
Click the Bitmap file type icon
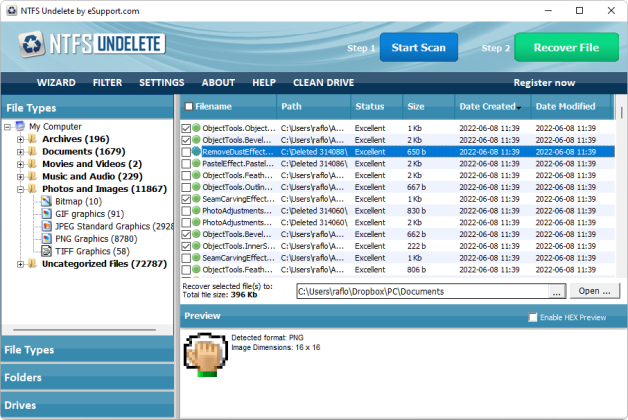click(46, 201)
